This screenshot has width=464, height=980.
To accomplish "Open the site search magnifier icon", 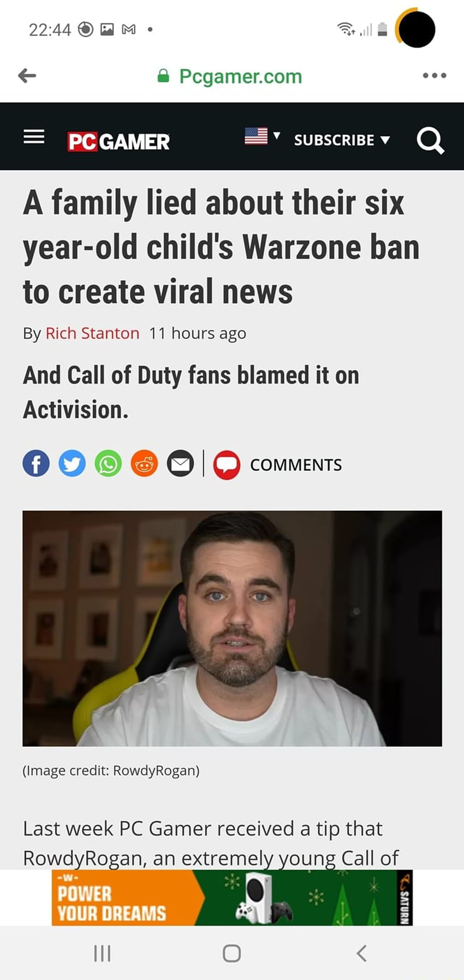I will [430, 141].
